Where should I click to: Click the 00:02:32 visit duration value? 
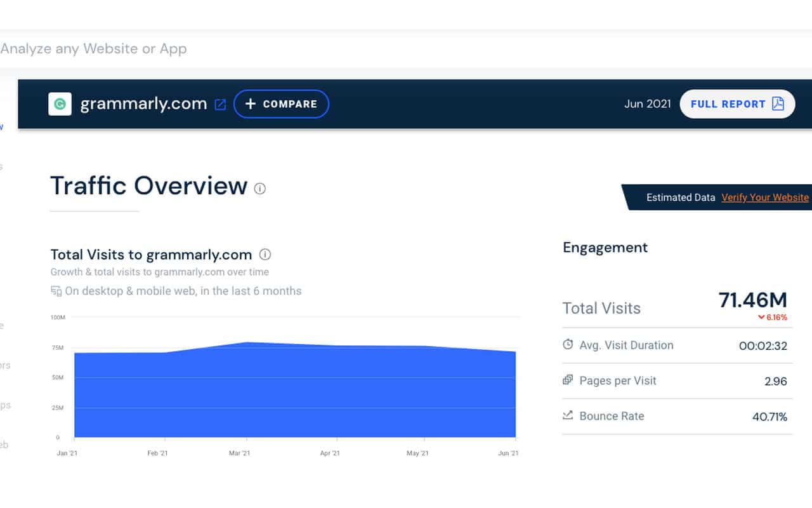point(763,346)
